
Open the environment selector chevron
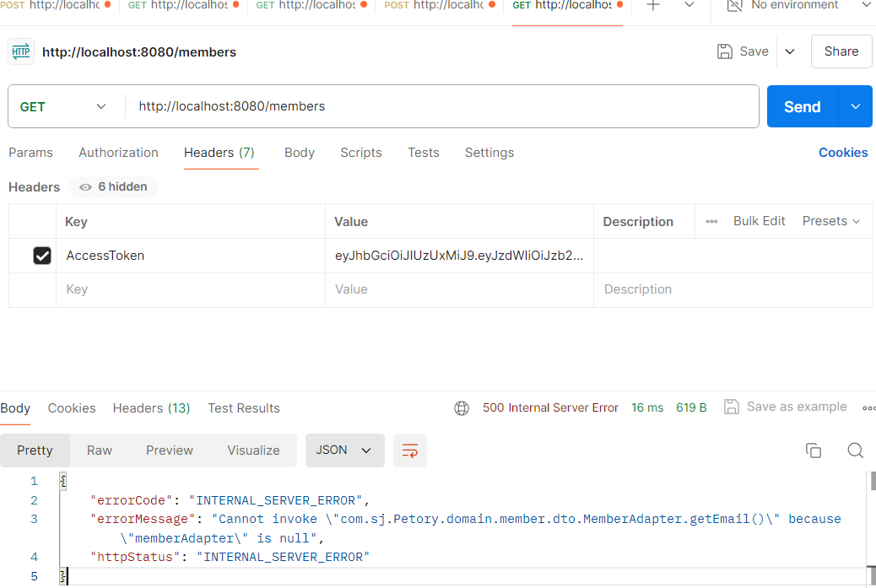click(x=867, y=5)
